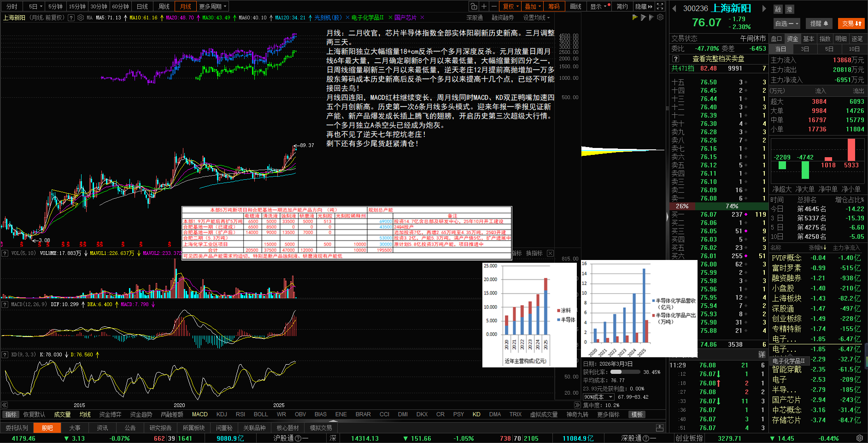Expand the 设置均线 dropdown
868x443 pixels.
[x=536, y=18]
